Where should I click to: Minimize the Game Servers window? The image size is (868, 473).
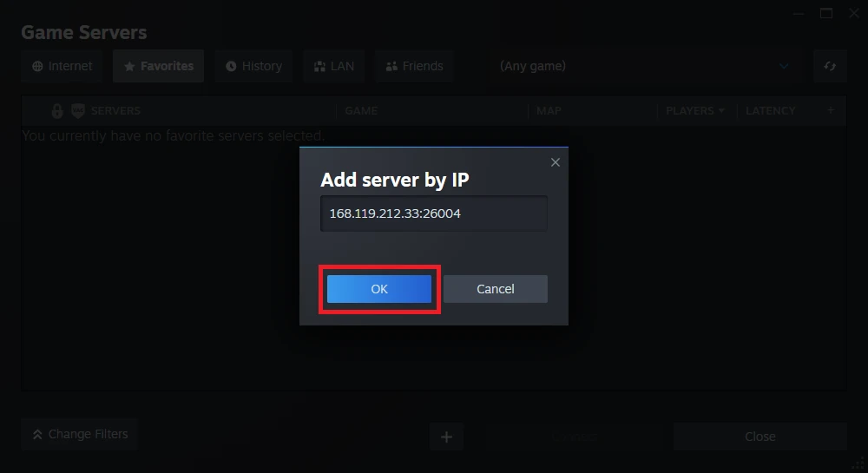[799, 13]
